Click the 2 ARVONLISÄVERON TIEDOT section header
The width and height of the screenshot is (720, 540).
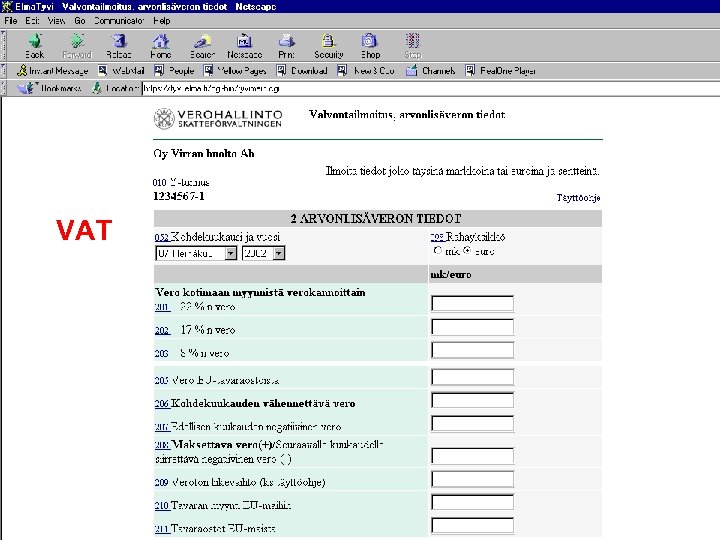point(377,219)
